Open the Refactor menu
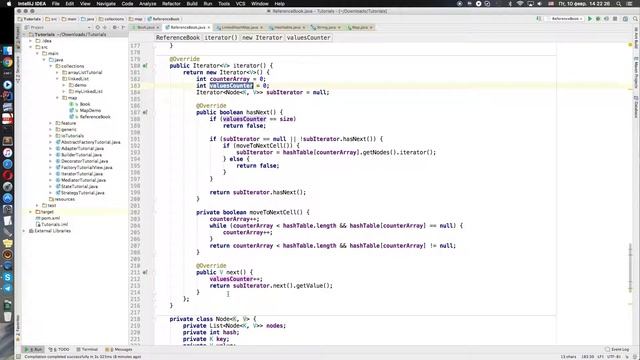The image size is (640, 360). [171, 4]
